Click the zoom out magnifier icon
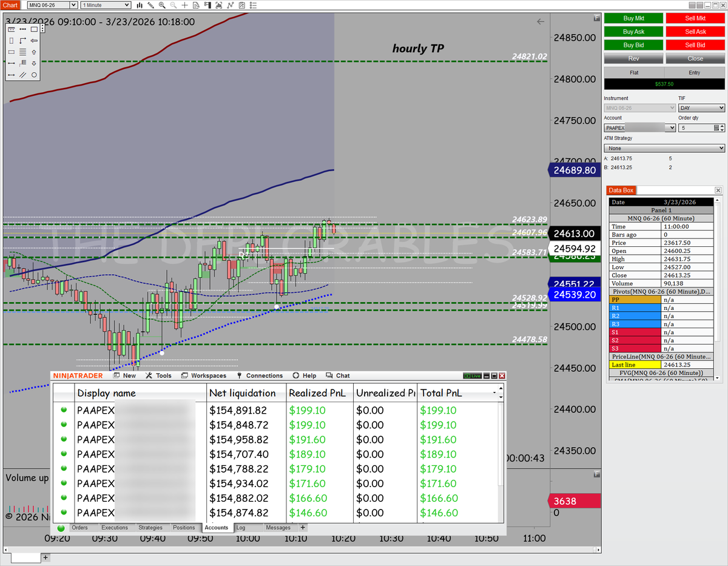Screen dimensions: 728x566 tap(174, 5)
